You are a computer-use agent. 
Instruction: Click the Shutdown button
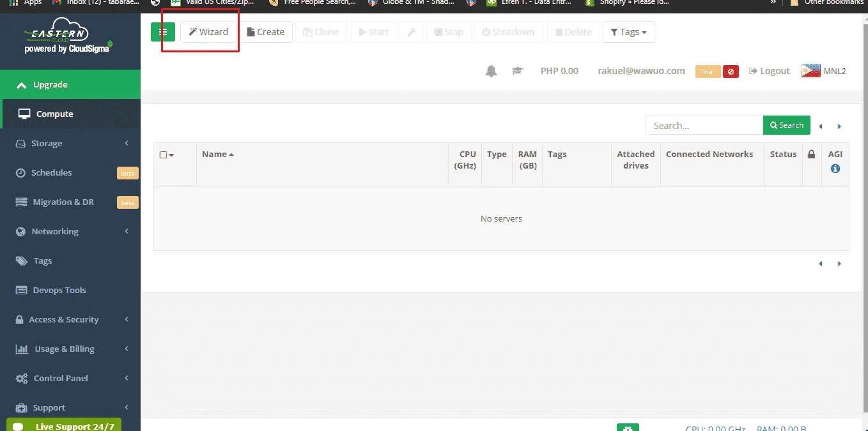(x=508, y=32)
